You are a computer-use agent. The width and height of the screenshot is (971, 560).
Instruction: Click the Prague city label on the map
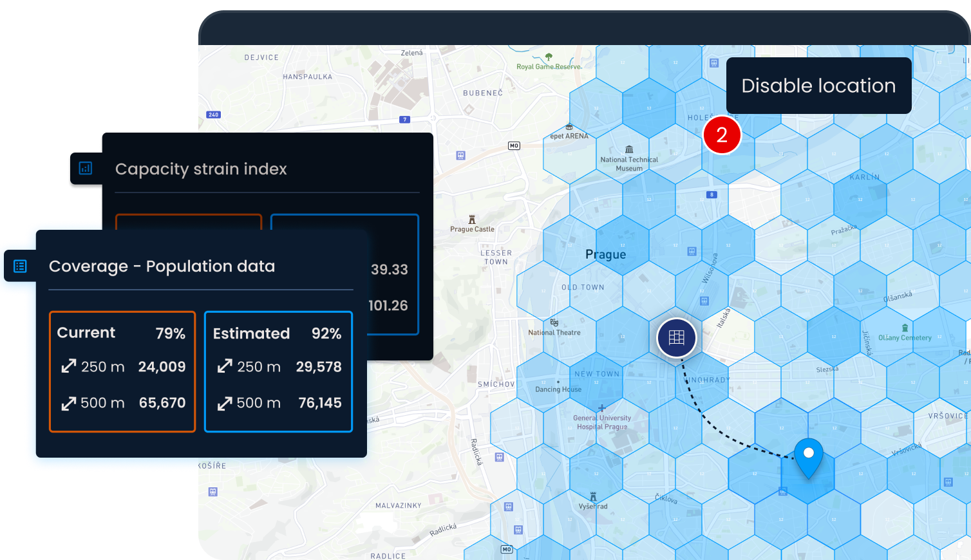point(605,254)
